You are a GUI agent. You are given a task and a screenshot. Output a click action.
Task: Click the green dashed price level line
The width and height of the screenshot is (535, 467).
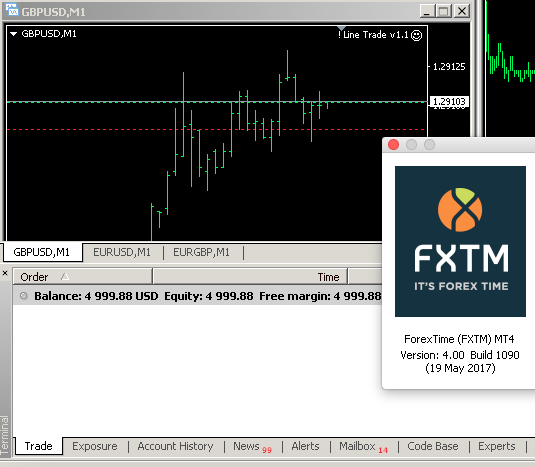[x=216, y=102]
